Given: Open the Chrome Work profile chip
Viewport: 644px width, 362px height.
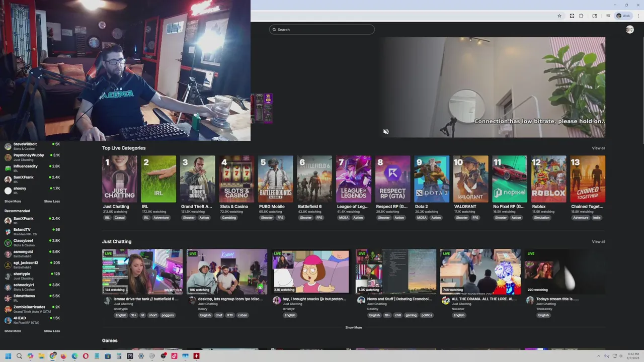Looking at the screenshot, I should click(x=623, y=16).
